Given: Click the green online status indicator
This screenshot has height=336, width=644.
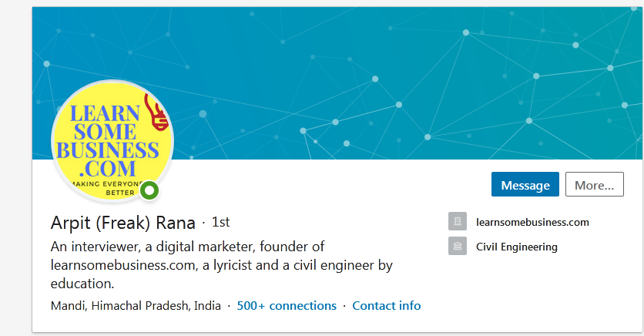Looking at the screenshot, I should click(149, 190).
